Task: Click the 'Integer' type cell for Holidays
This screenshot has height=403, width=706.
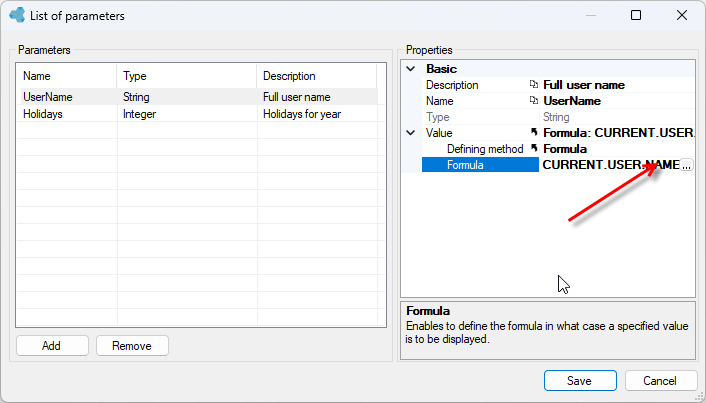Action: tap(186, 114)
